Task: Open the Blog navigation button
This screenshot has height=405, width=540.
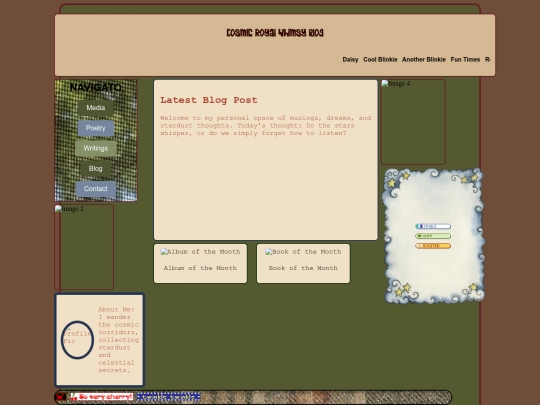Action: 95,169
